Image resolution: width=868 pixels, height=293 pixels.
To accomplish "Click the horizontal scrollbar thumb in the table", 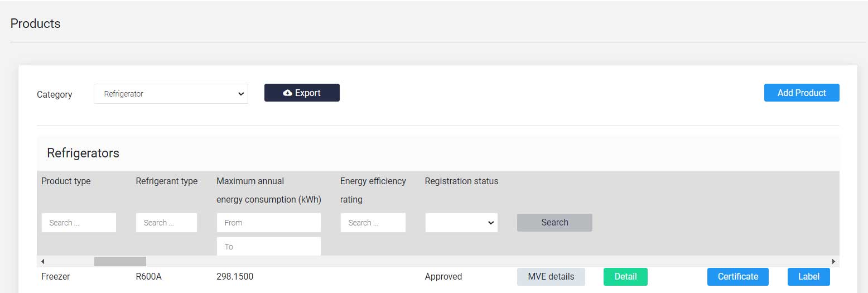I will pyautogui.click(x=120, y=261).
